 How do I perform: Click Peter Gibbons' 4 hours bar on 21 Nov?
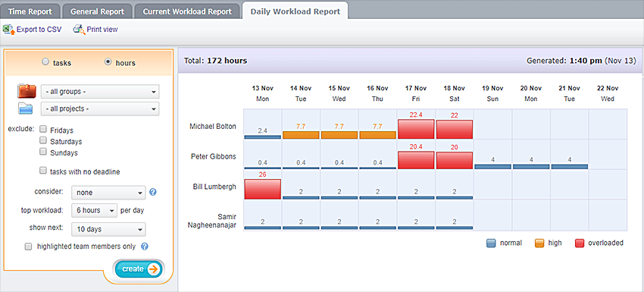point(570,167)
